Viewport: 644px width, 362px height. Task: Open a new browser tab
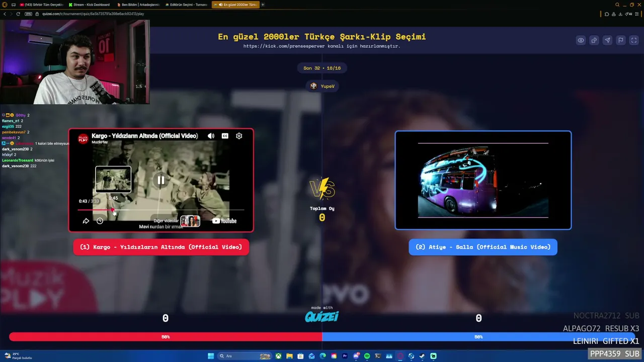click(x=263, y=5)
